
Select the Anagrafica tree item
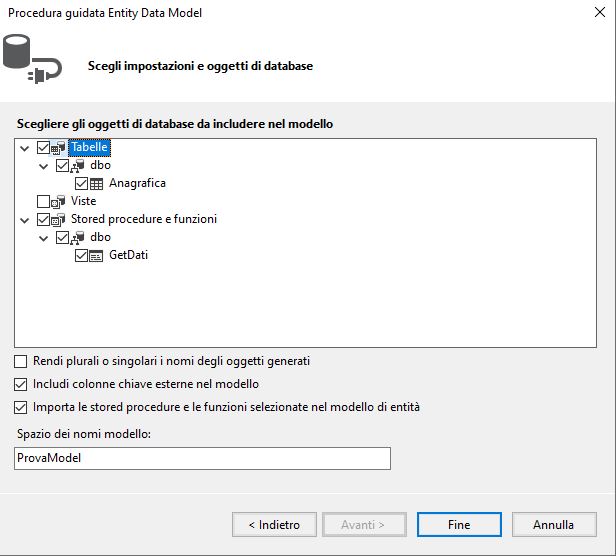pyautogui.click(x=137, y=183)
